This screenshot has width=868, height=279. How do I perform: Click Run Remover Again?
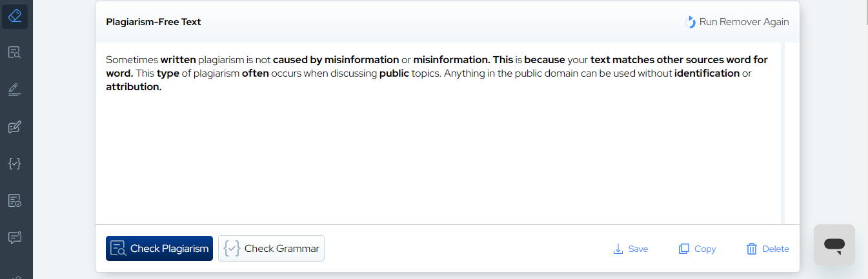(736, 22)
